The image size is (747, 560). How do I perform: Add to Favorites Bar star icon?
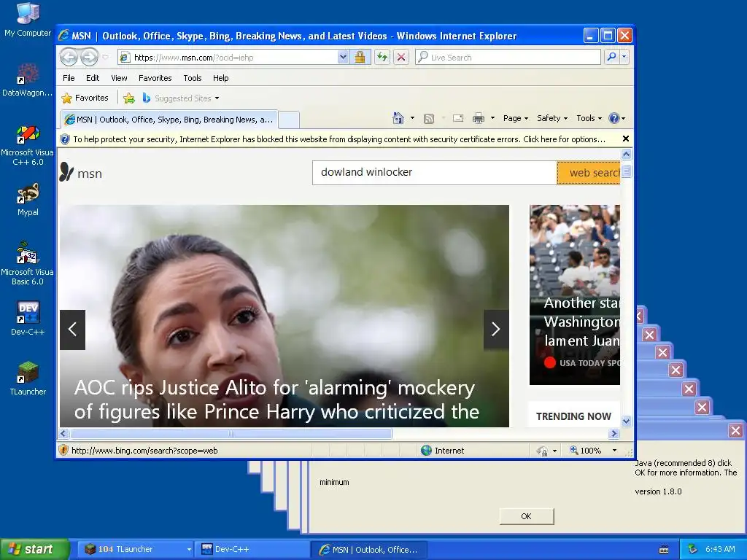(128, 98)
